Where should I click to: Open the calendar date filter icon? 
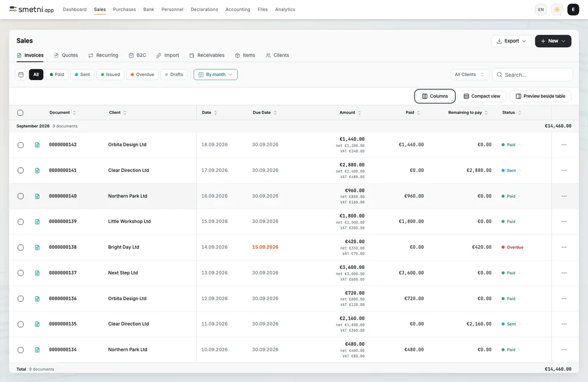21,75
